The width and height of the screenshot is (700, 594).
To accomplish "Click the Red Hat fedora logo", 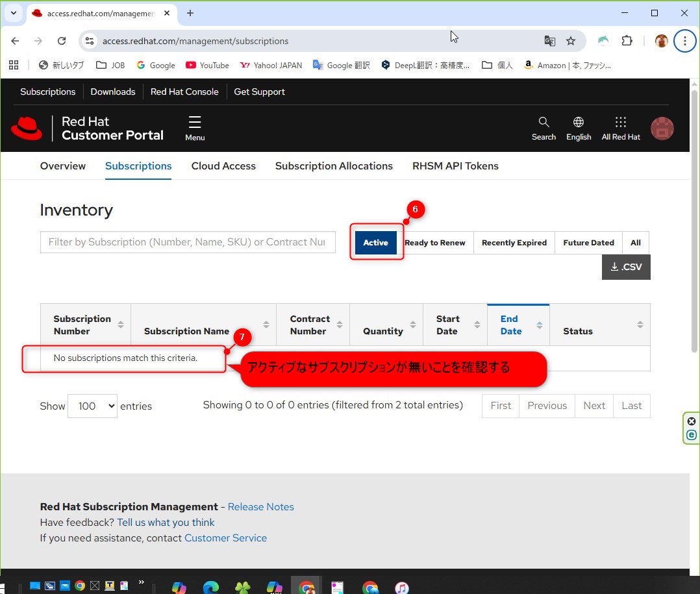I will (x=27, y=129).
